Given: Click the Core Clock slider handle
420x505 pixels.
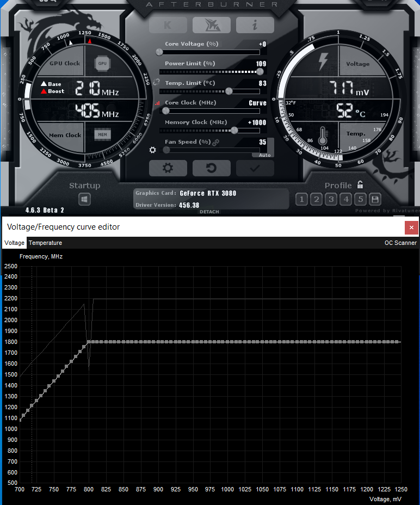Looking at the screenshot, I should [x=166, y=111].
